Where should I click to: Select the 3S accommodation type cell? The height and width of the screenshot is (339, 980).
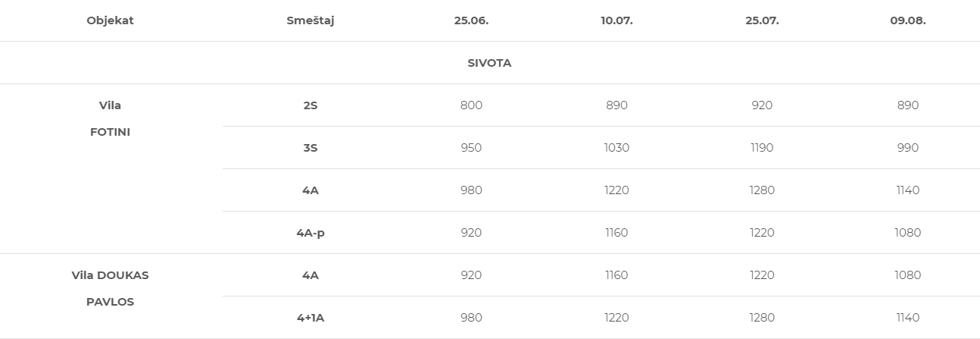click(311, 148)
